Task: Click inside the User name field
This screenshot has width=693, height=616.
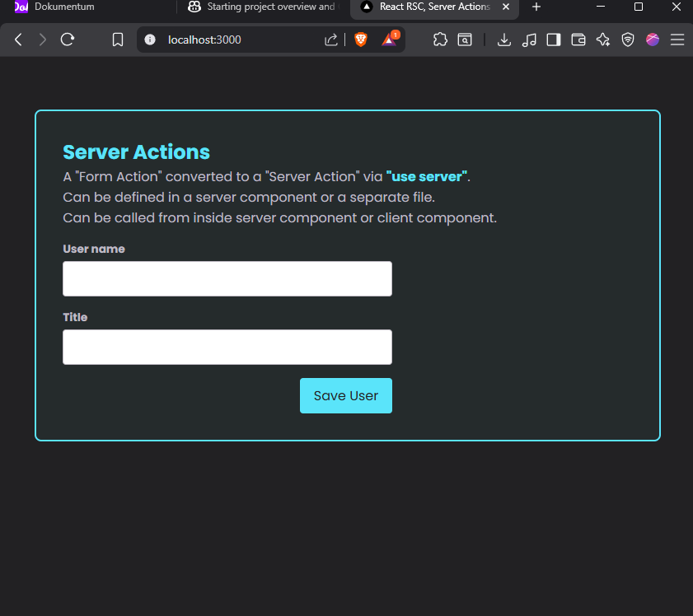Action: (227, 278)
